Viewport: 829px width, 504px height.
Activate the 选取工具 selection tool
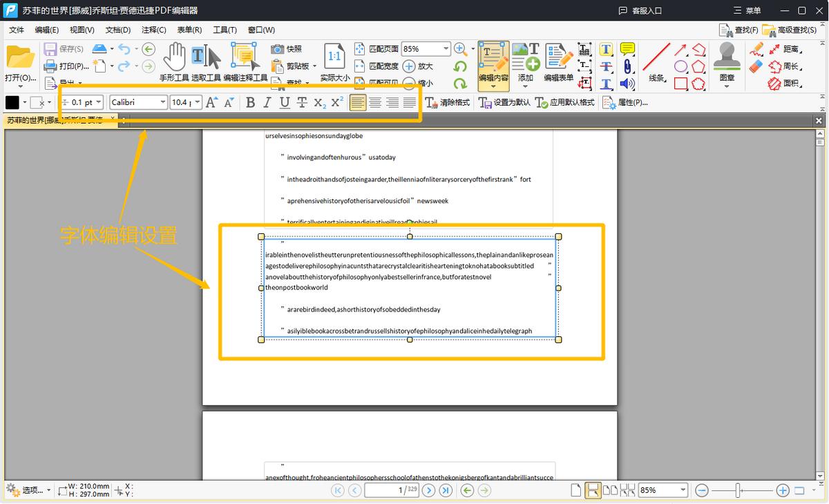tap(206, 62)
